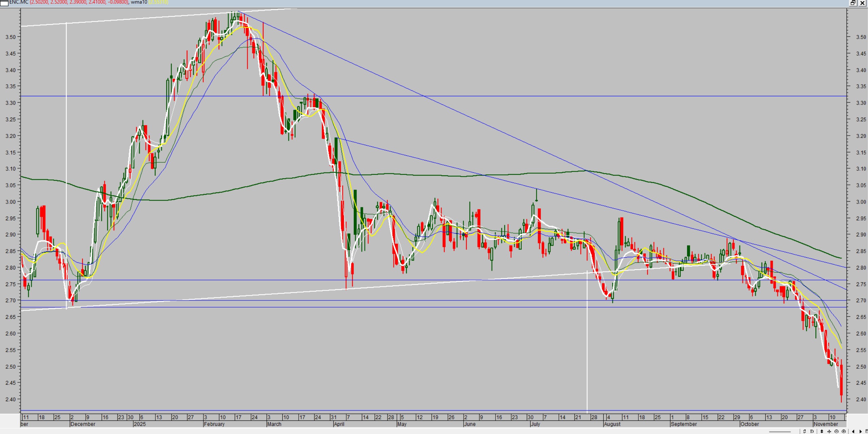
Task: Click the vertical stretch arrows icon
Action: coord(822,431)
